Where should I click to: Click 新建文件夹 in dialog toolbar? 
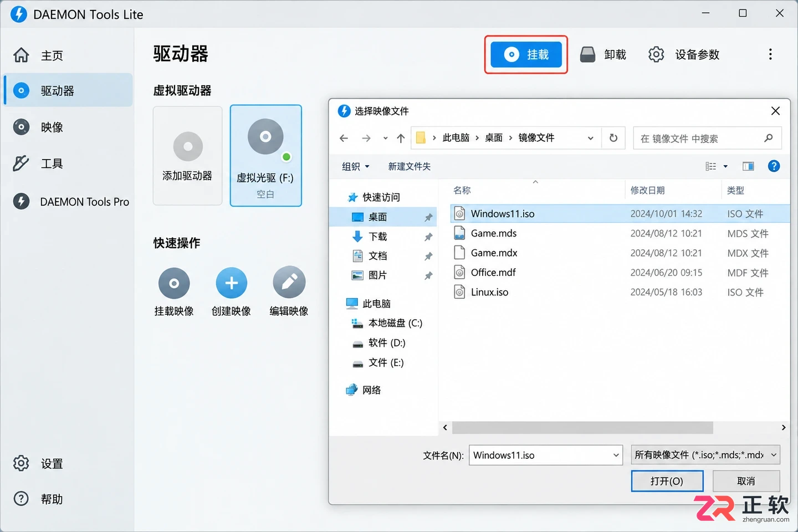click(x=410, y=166)
